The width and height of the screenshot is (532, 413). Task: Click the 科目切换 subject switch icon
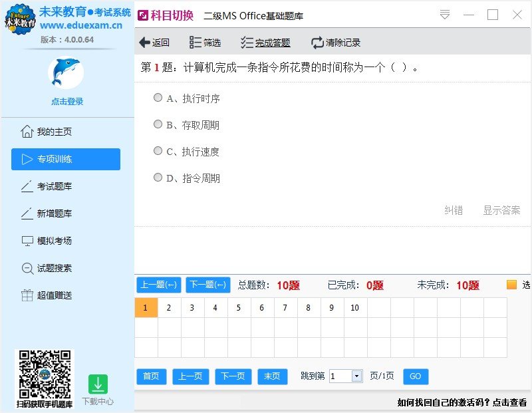[x=143, y=13]
